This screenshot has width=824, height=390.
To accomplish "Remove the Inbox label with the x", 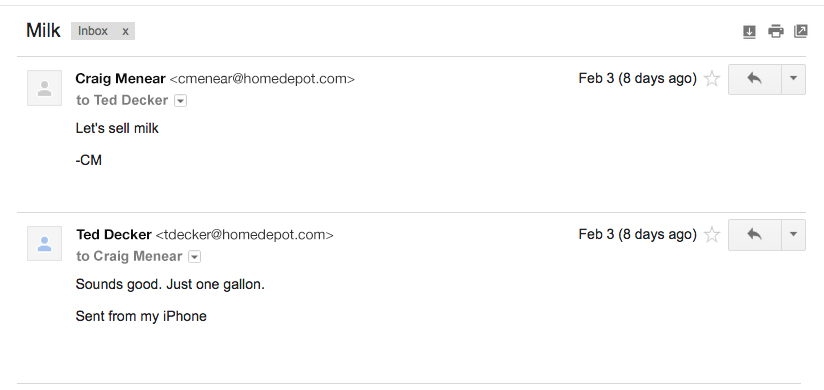I will 125,31.
